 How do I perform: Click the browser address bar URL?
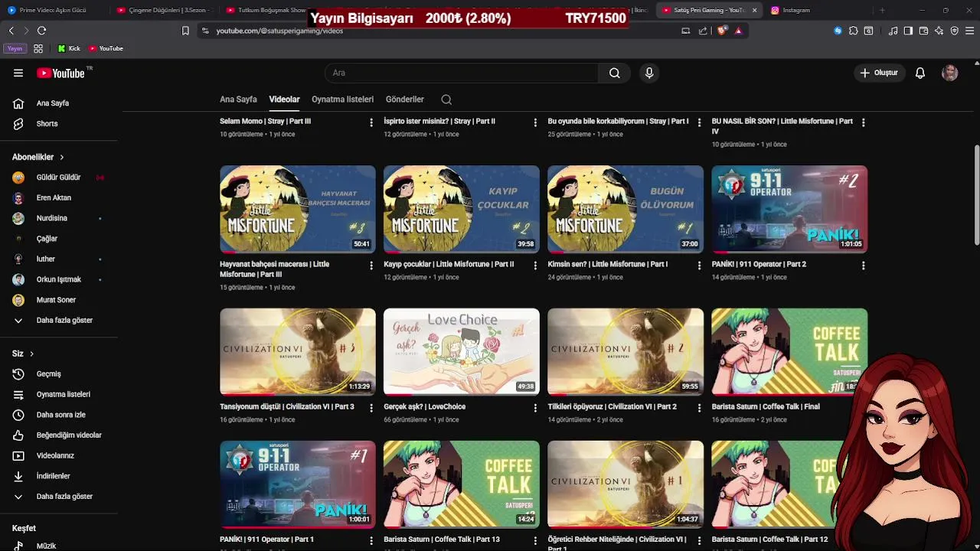[279, 31]
